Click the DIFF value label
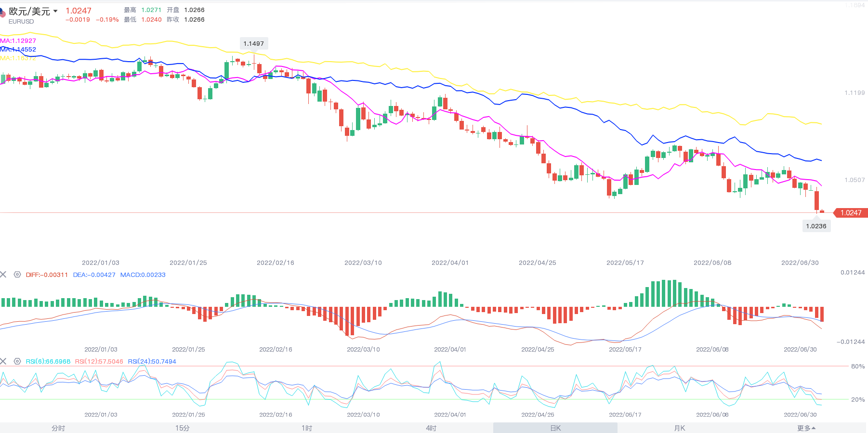The image size is (868, 433). coord(47,275)
